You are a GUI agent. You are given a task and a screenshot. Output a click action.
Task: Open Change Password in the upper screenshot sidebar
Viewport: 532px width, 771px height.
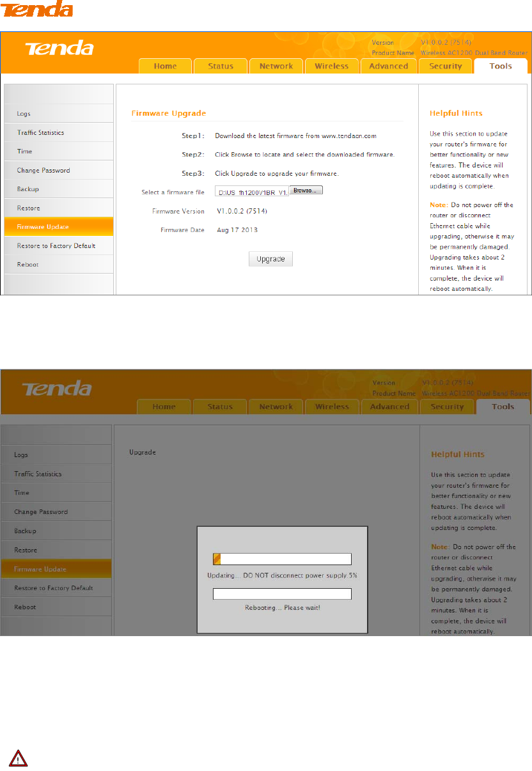pos(59,170)
